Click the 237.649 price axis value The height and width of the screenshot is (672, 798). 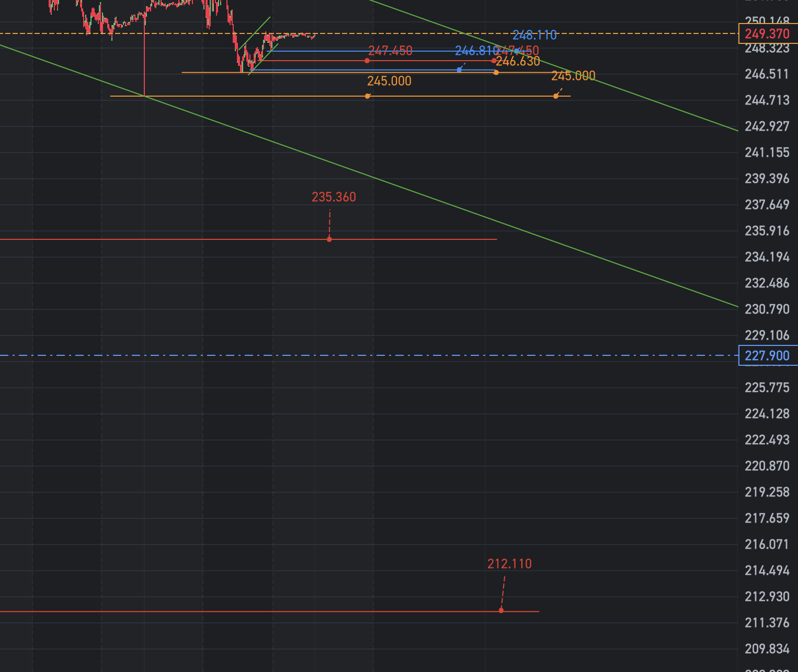(767, 205)
